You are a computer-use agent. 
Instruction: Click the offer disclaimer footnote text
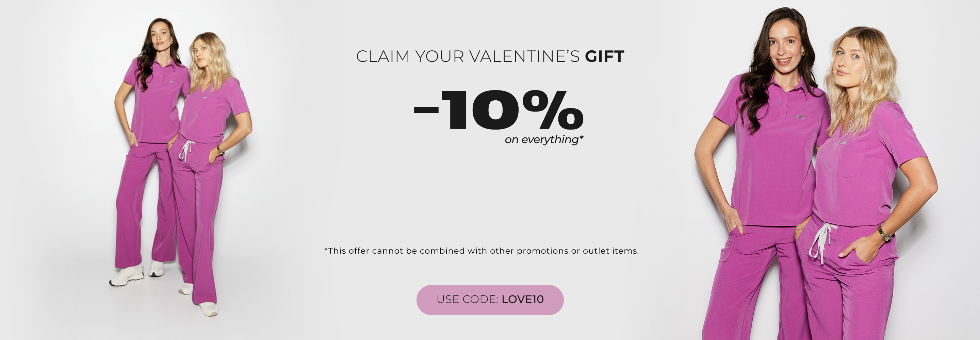[x=481, y=251]
